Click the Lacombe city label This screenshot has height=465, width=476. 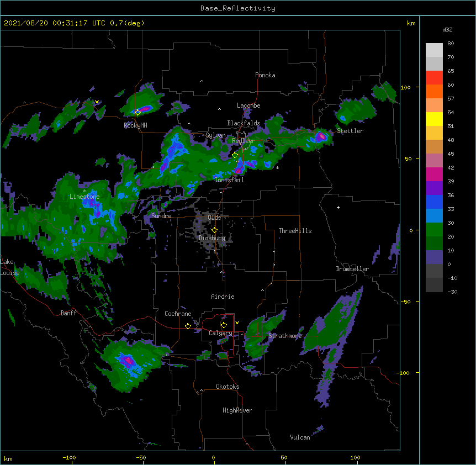(248, 105)
